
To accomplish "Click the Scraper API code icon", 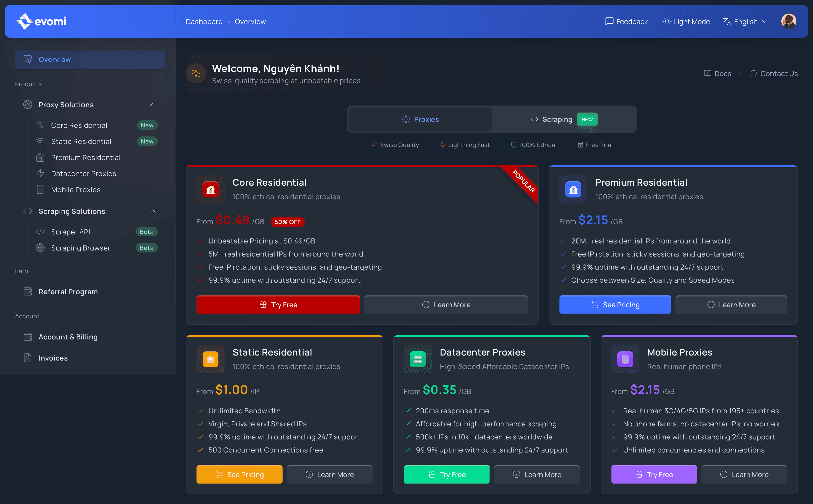I will pyautogui.click(x=40, y=232).
